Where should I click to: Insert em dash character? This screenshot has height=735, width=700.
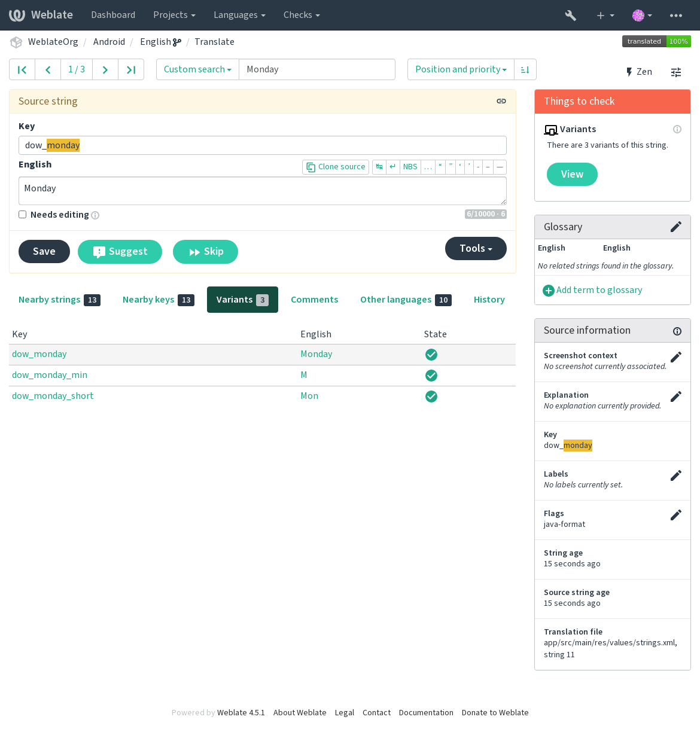pyautogui.click(x=500, y=167)
